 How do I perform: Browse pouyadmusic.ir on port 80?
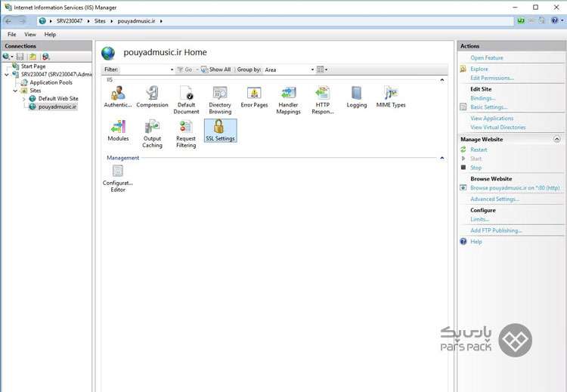pyautogui.click(x=515, y=188)
